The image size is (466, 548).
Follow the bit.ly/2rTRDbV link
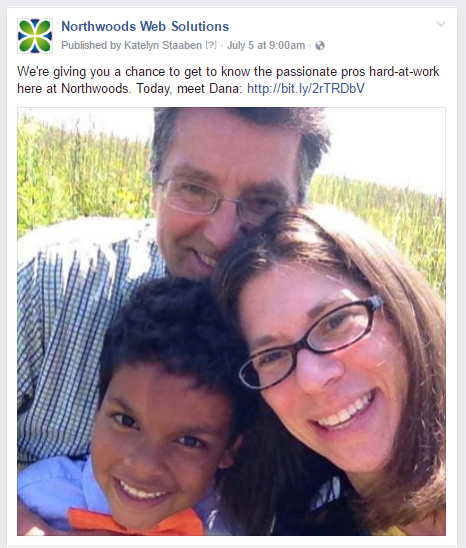(306, 88)
